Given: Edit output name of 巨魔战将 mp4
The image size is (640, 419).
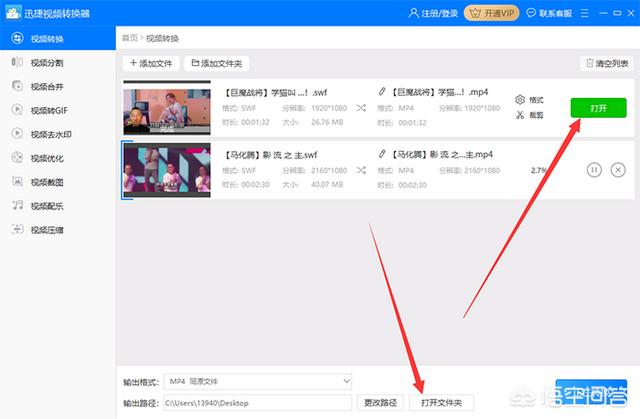Looking at the screenshot, I should (382, 92).
